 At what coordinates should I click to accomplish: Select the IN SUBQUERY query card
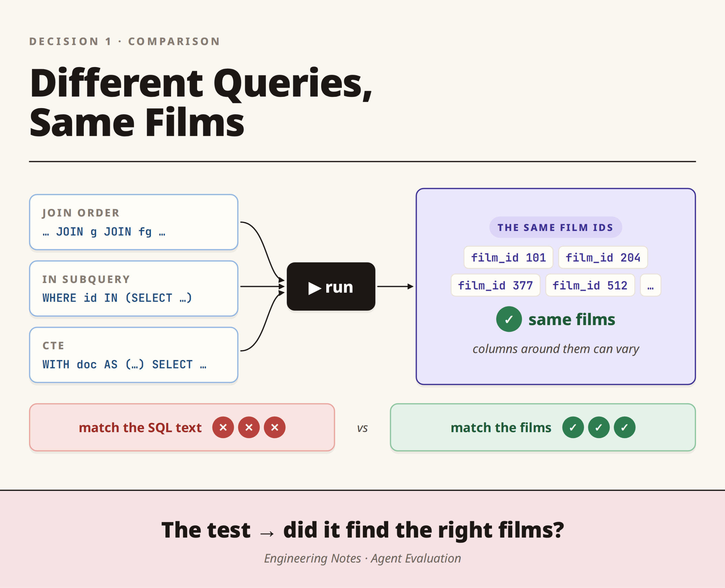click(x=134, y=289)
